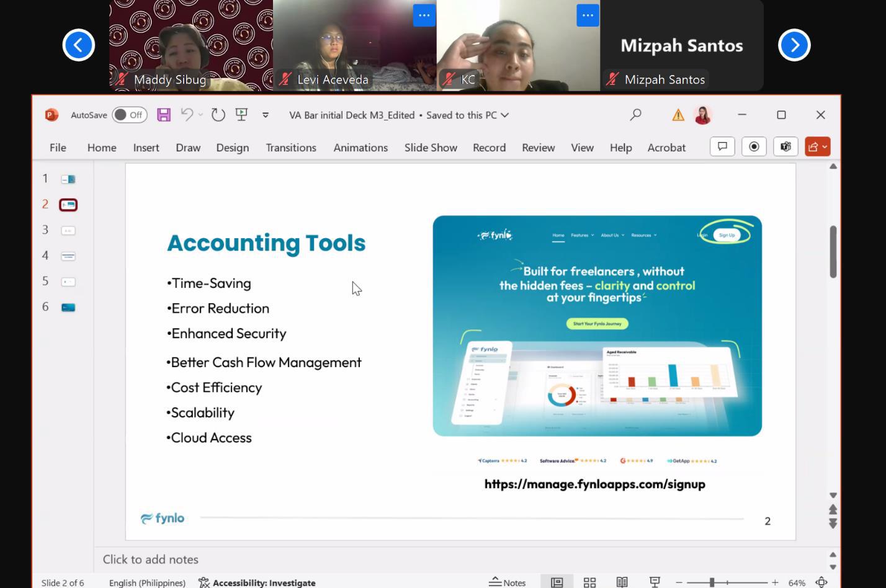Open the Review tab
Image resolution: width=886 pixels, height=588 pixels.
pos(538,148)
